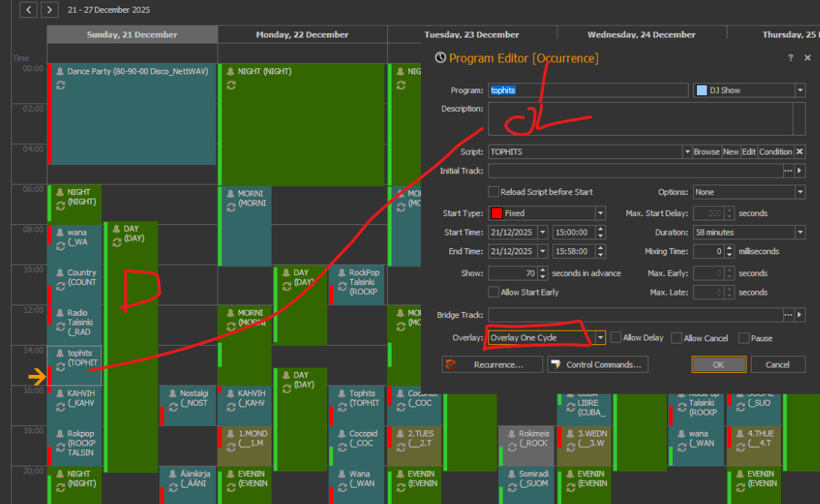Open the Overlay One Cycle dropdown
This screenshot has height=504, width=820.
point(600,338)
